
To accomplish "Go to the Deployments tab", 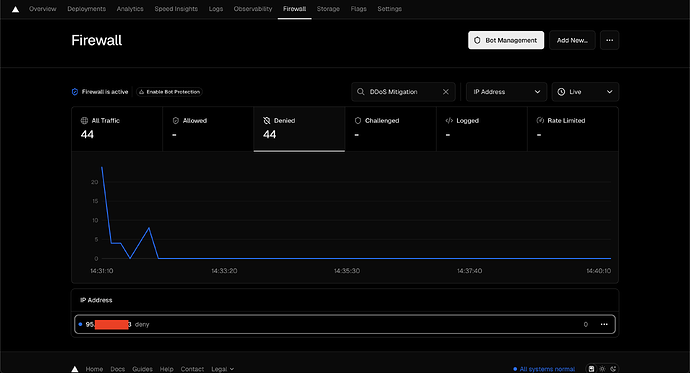I will pos(87,9).
